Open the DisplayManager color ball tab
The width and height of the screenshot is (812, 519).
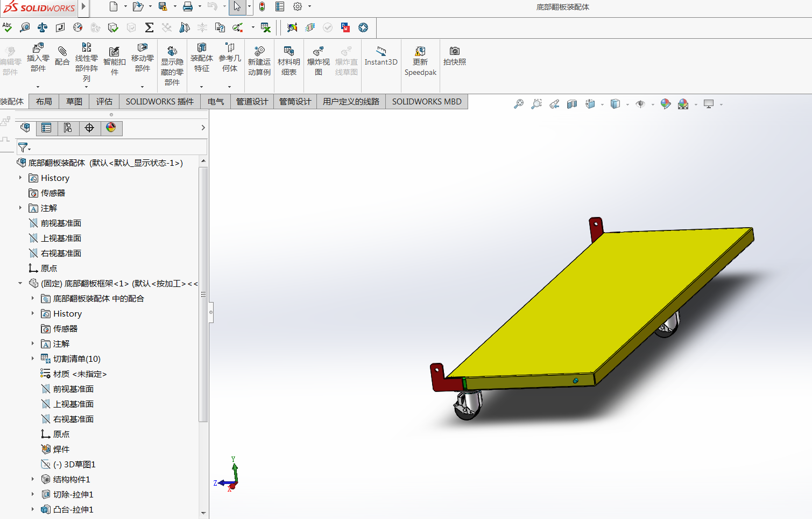(x=111, y=128)
